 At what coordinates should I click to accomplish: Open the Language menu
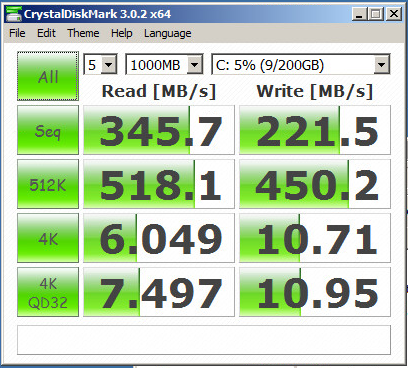coord(168,33)
